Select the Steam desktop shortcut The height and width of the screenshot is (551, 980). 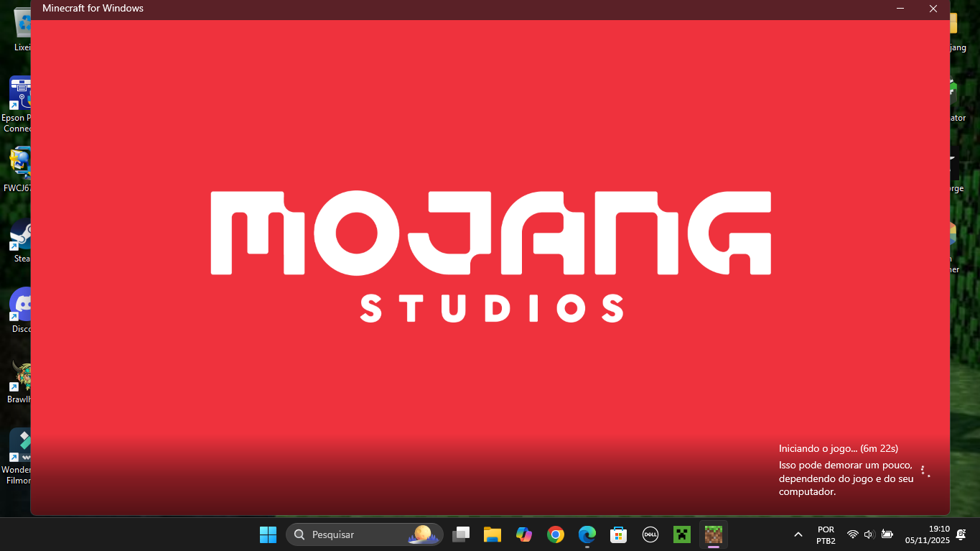click(x=19, y=241)
